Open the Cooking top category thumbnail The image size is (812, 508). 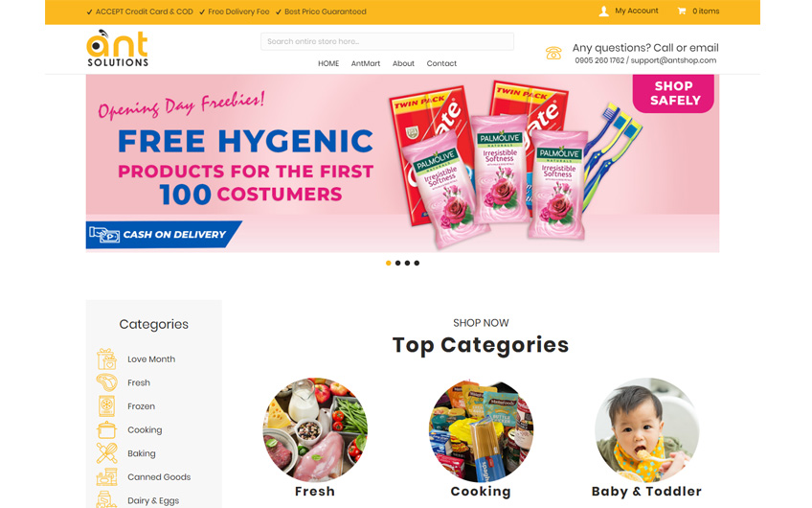[x=481, y=429]
